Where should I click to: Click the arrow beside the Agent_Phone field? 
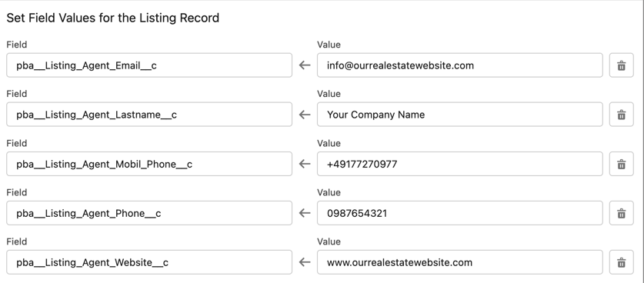point(305,213)
